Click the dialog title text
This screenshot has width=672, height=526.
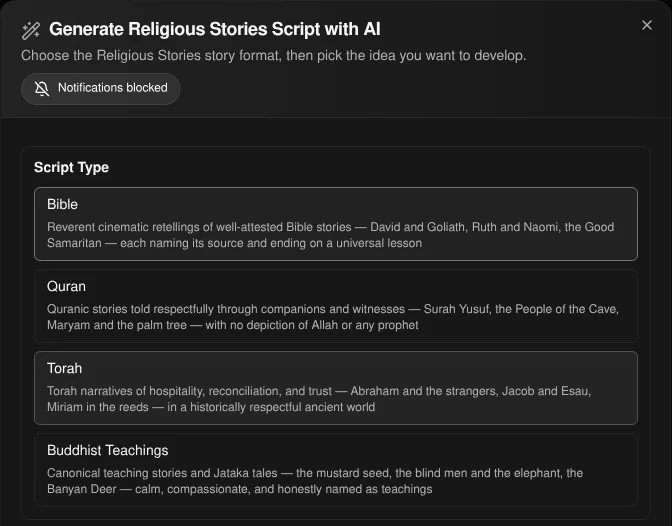pos(215,29)
